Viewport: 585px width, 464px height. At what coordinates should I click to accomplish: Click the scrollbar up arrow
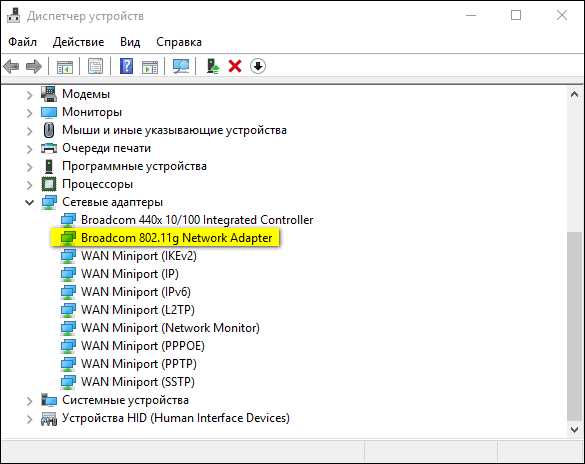click(x=574, y=95)
